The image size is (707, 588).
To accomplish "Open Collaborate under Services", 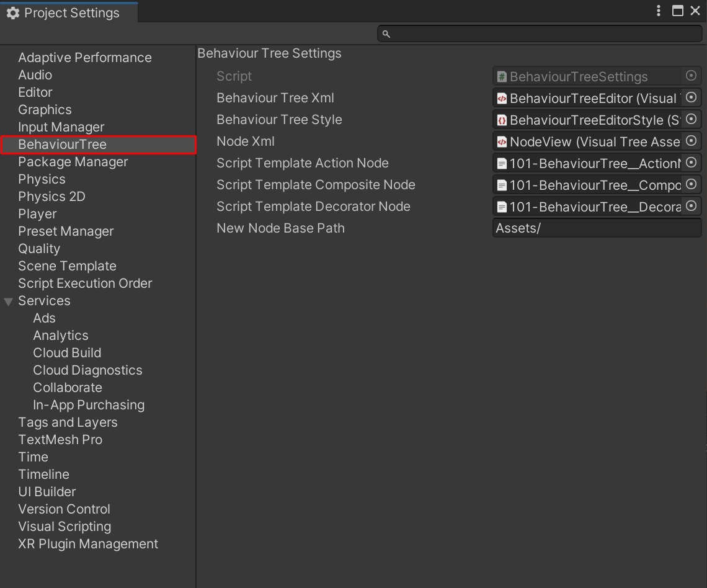I will coord(67,387).
